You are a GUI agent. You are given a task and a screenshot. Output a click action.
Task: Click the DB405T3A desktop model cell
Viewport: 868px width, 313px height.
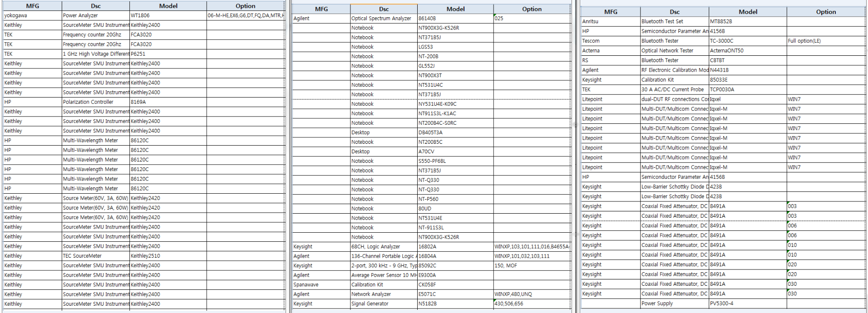tap(430, 132)
